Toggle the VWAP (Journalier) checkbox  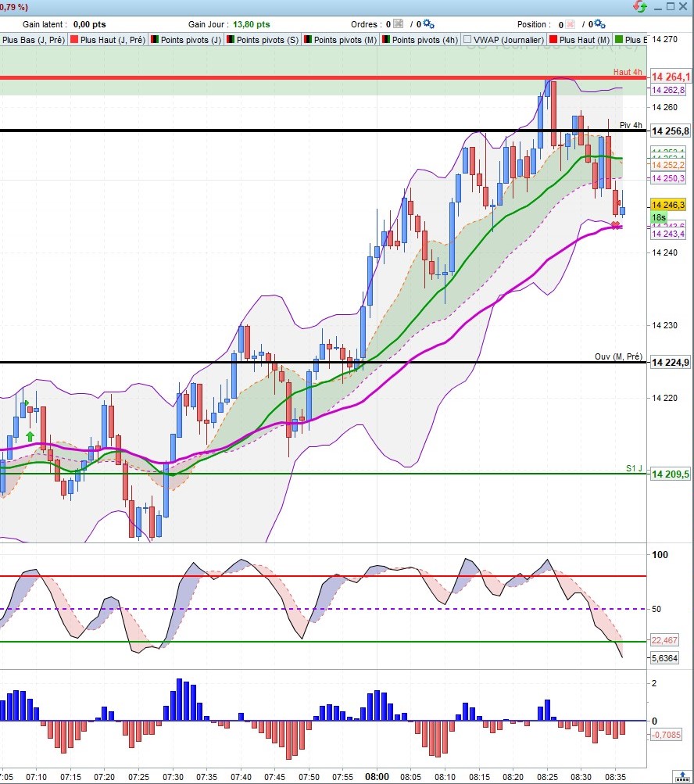coord(467,40)
